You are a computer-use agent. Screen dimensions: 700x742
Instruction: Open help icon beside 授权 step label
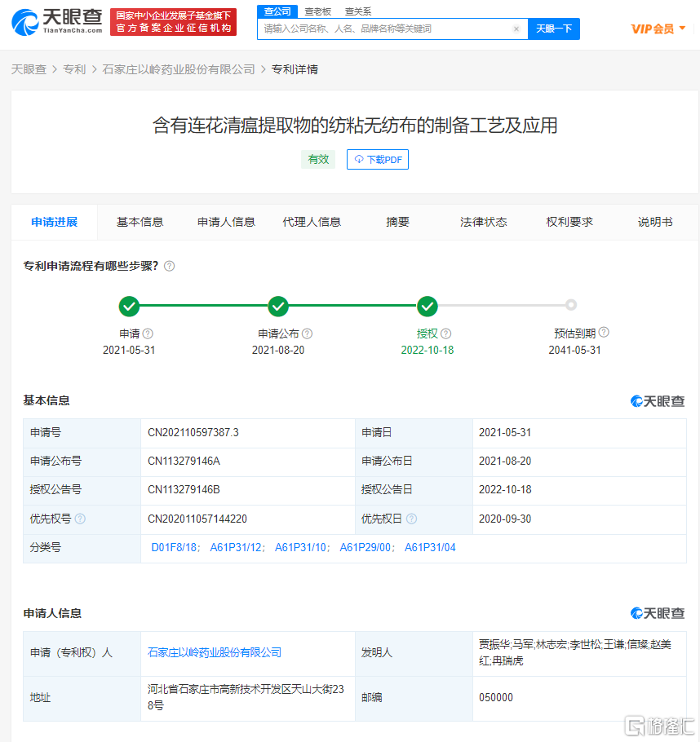[x=445, y=333]
